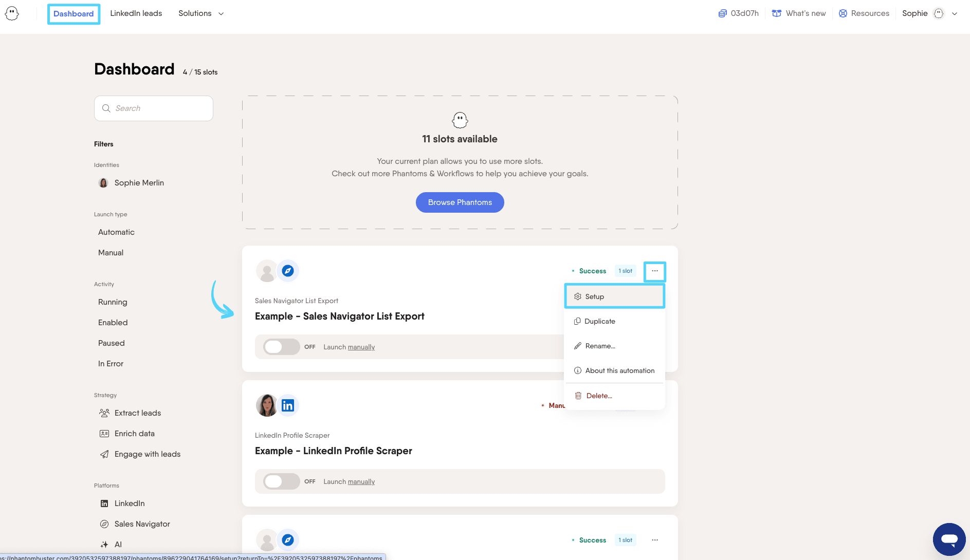
Task: Choose Rename... from the context menu
Action: click(x=615, y=346)
